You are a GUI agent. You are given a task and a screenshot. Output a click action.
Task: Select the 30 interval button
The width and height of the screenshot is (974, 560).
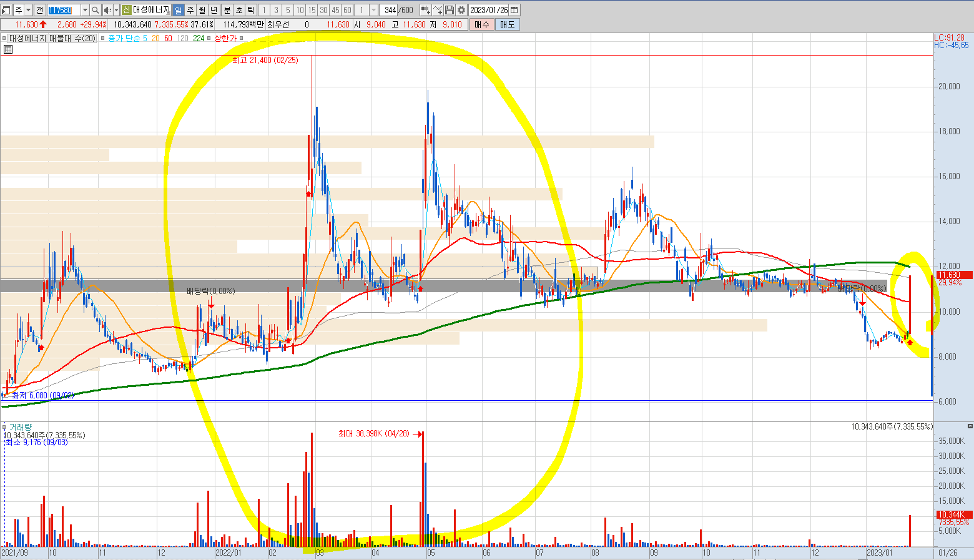coord(323,10)
